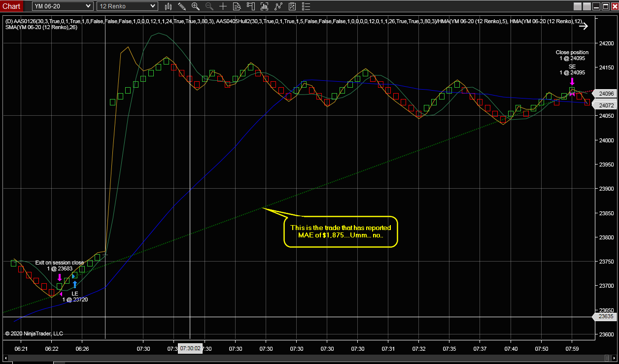This screenshot has height=364, width=619.
Task: Click the 07:59 time axis label
Action: 572,348
